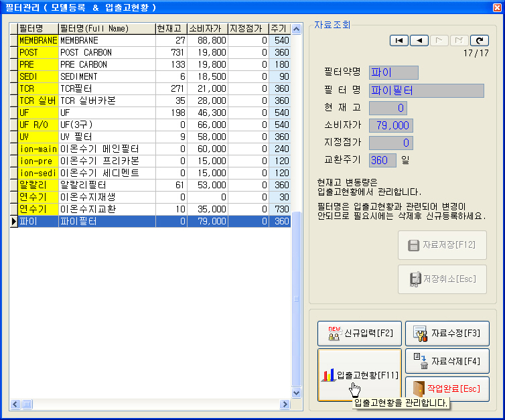Click the 46,300 price cell
Viewport: 505px width, 420px height.
208,113
